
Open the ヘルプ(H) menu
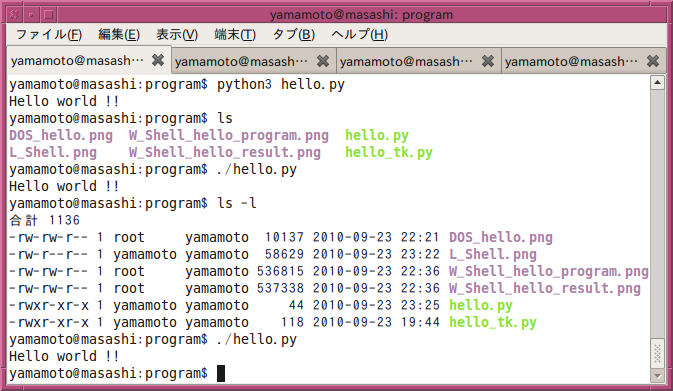(359, 34)
